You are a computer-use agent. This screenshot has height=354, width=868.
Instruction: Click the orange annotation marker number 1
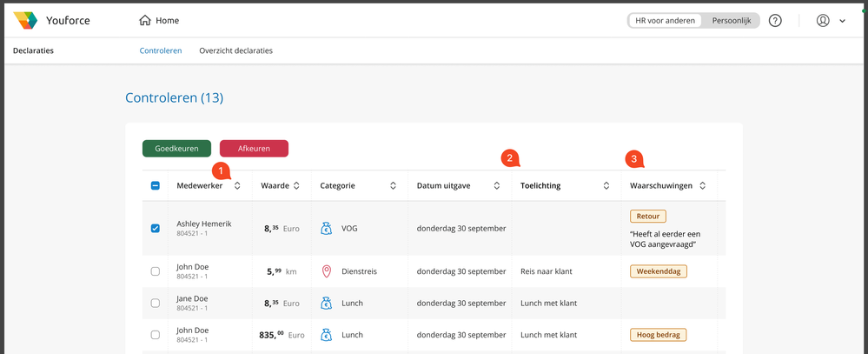coord(222,170)
